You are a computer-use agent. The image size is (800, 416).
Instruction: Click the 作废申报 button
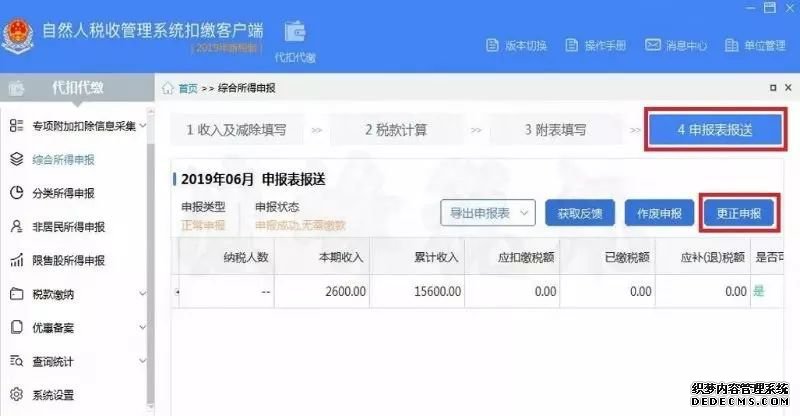pos(659,213)
